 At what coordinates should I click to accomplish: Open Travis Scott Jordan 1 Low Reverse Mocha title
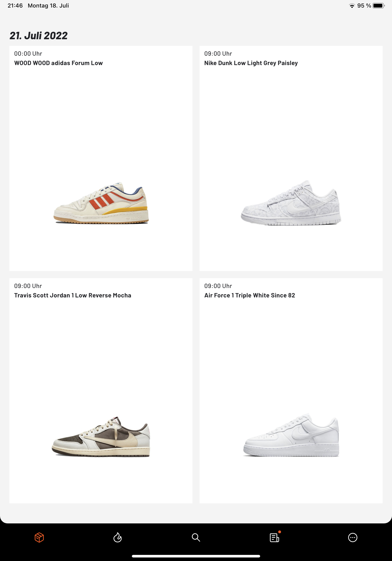click(x=73, y=295)
